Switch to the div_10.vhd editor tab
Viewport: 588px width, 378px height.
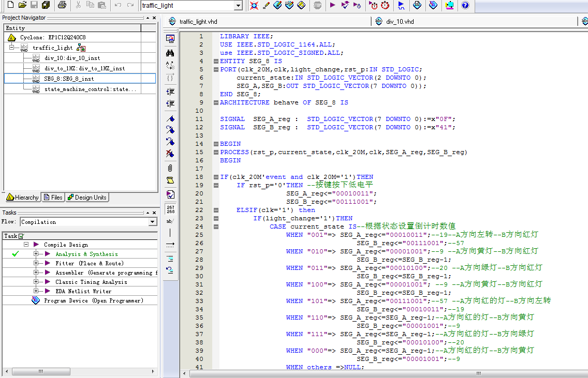(400, 22)
